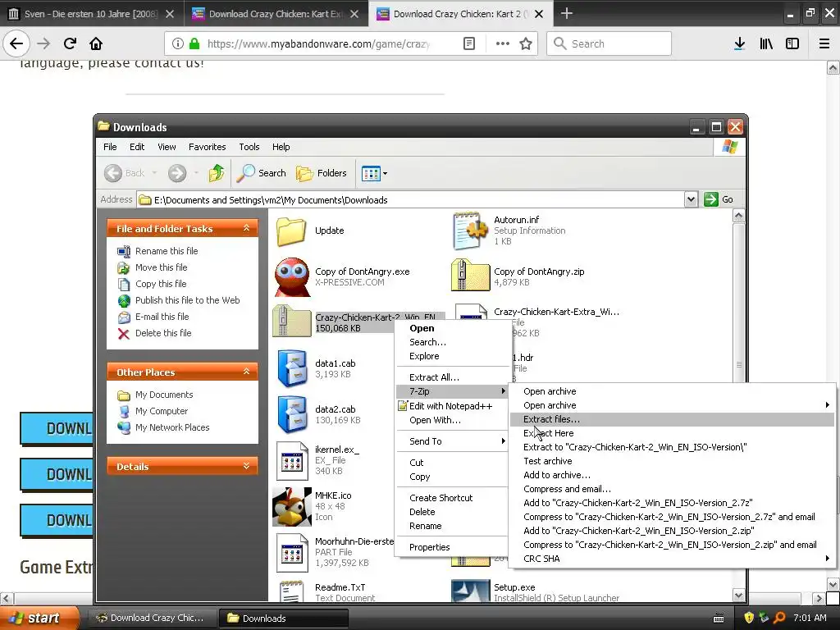The width and height of the screenshot is (840, 630).
Task: Click Publish this file to the Web
Action: (188, 300)
